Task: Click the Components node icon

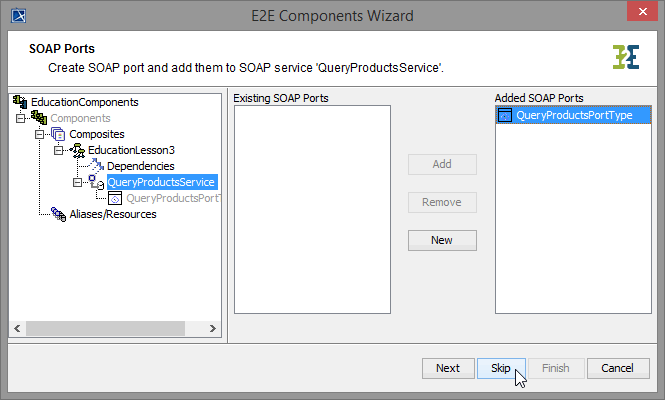Action: point(40,118)
